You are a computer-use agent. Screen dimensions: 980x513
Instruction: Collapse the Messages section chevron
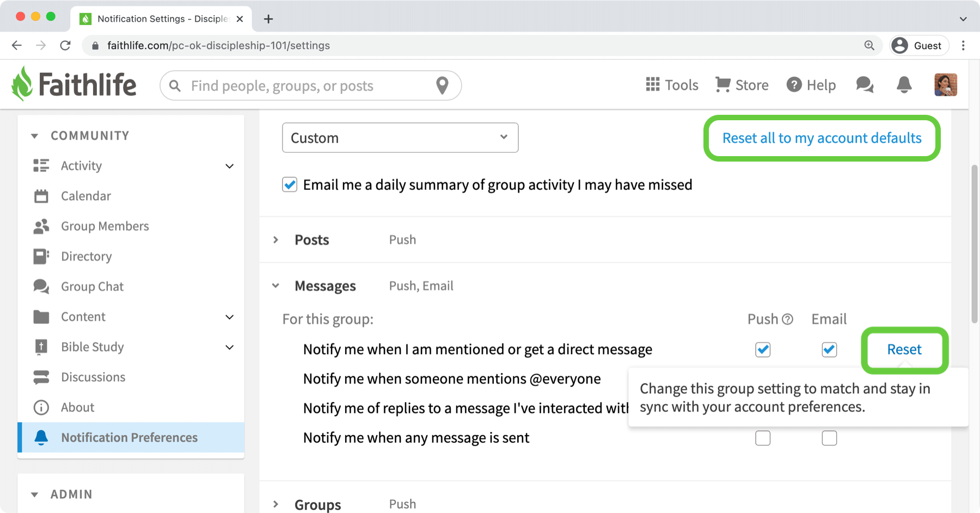(276, 286)
